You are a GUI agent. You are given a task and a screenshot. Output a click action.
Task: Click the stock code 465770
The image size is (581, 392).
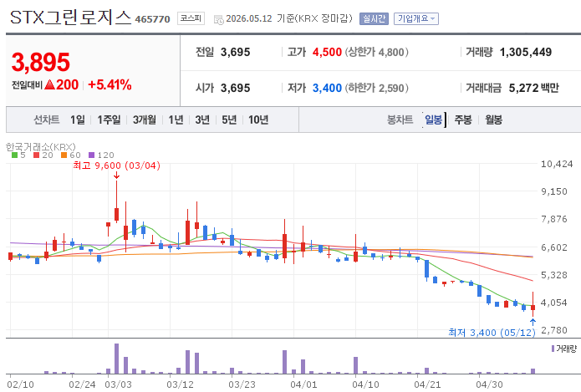tap(152, 19)
